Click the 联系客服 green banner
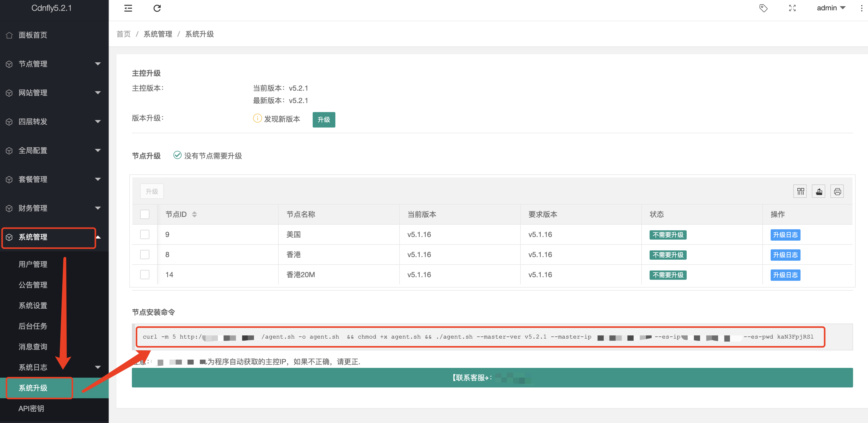868x423 pixels. [492, 377]
